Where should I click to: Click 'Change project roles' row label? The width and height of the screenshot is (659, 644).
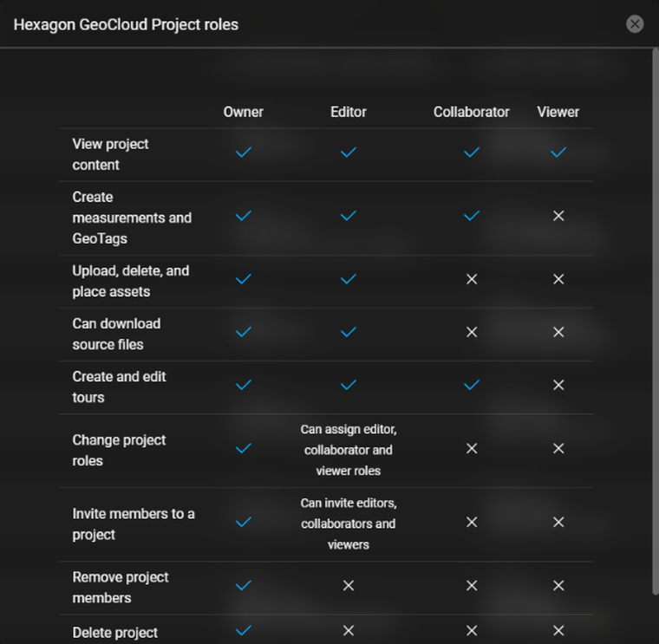(119, 451)
